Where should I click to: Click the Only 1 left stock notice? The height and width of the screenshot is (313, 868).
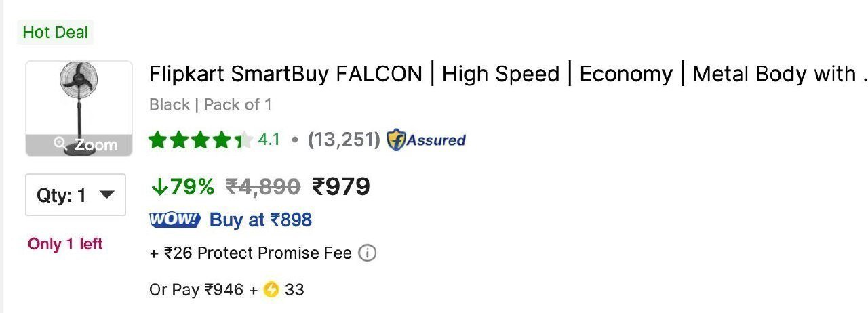(x=65, y=244)
